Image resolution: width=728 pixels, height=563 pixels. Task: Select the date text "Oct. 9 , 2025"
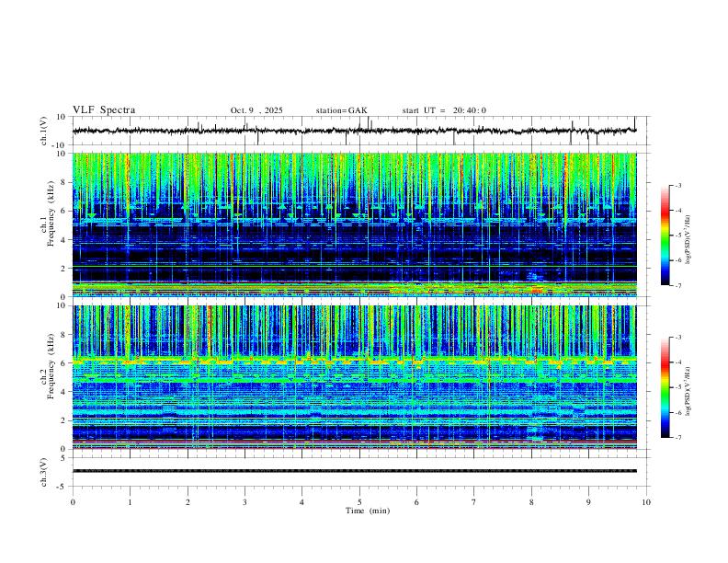(x=256, y=110)
